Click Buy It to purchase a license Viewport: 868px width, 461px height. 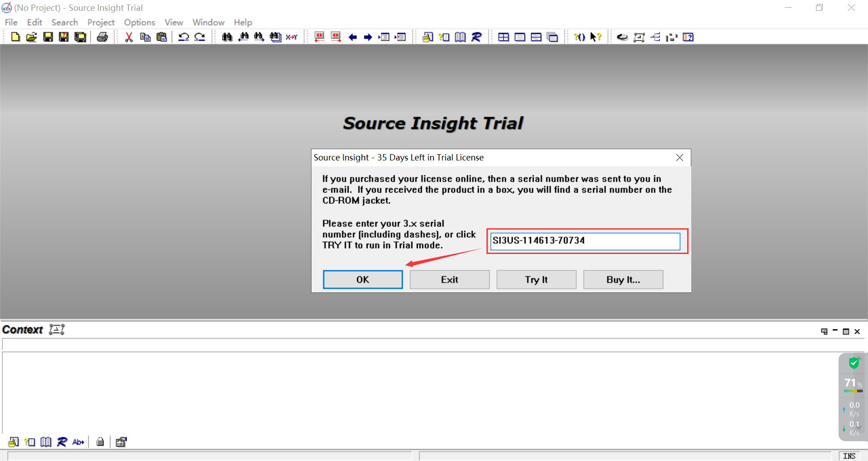[623, 279]
